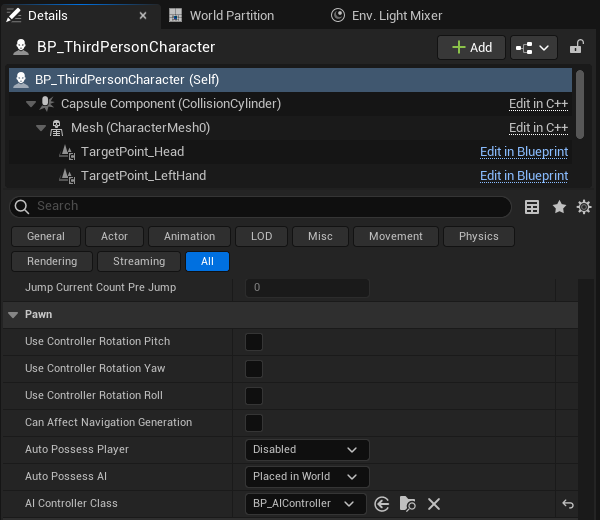Click Jump Current Count Pre Jump value field
Screen dimensions: 600x520
307,288
